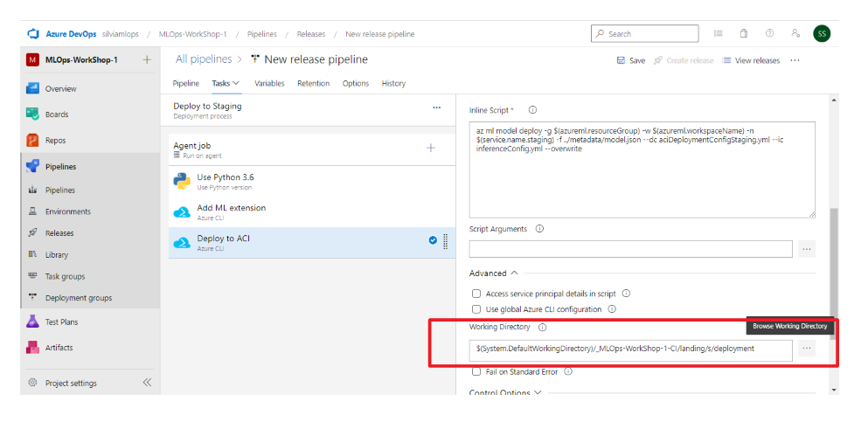Click the Working Directory field
This screenshot has height=422, width=868.
tap(630, 349)
